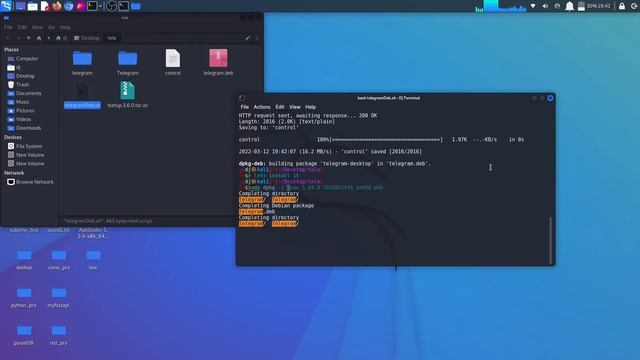Image resolution: width=640 pixels, height=360 pixels.
Task: Select the red_pro desktop folder
Action: [58, 335]
